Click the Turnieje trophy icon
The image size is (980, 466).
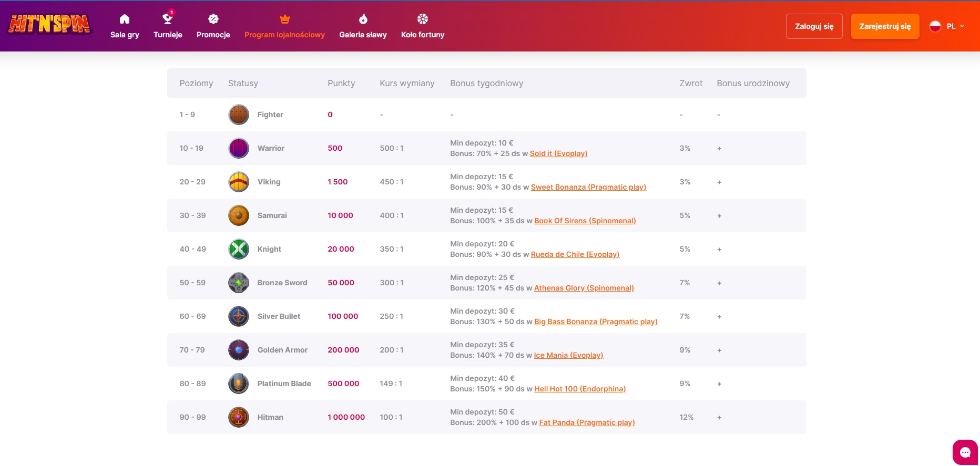point(168,18)
